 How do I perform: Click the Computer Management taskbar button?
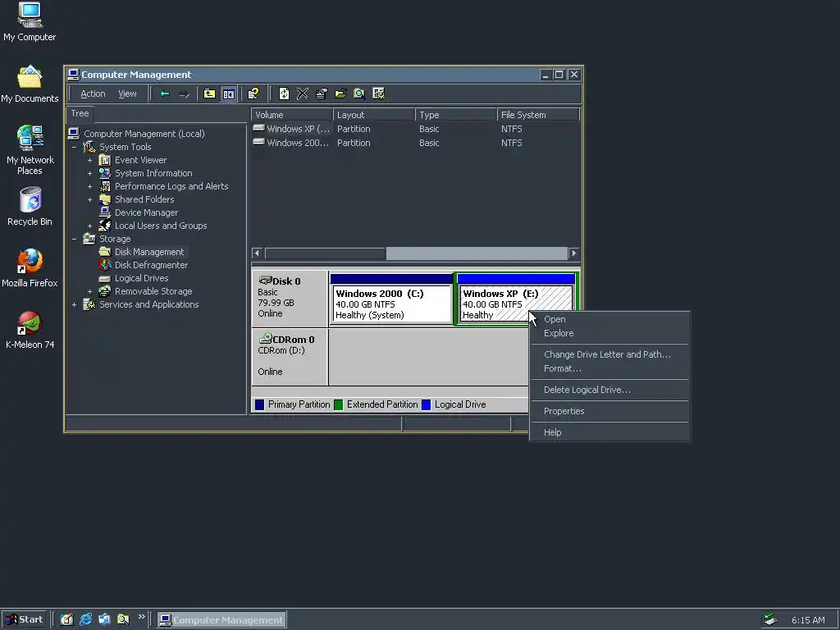click(221, 620)
